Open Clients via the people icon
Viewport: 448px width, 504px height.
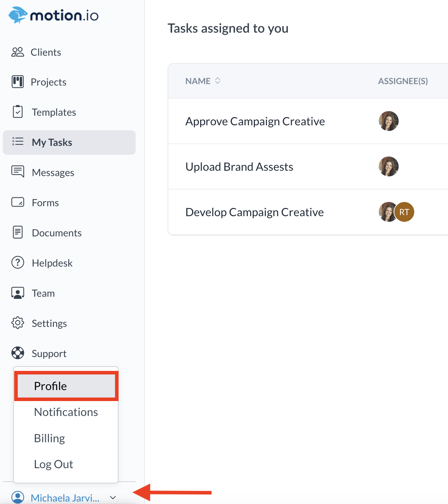coord(17,52)
